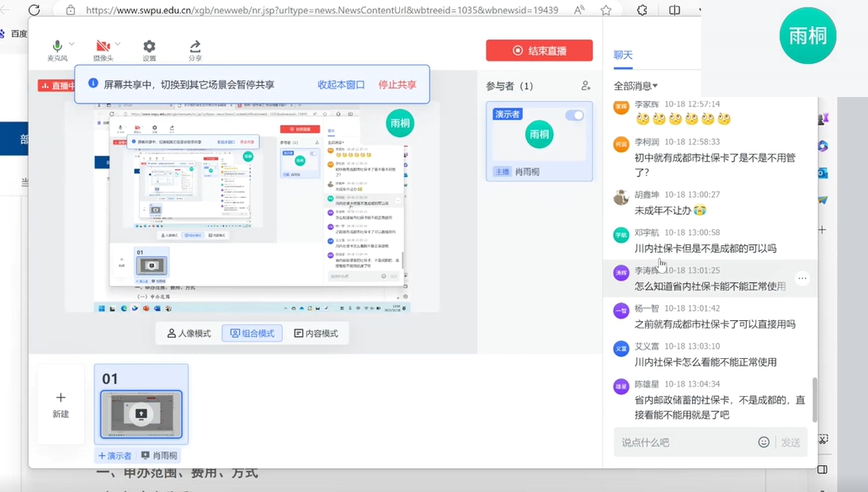The width and height of the screenshot is (868, 492).
Task: Open the 全部消息 message filter dropdown
Action: point(636,86)
